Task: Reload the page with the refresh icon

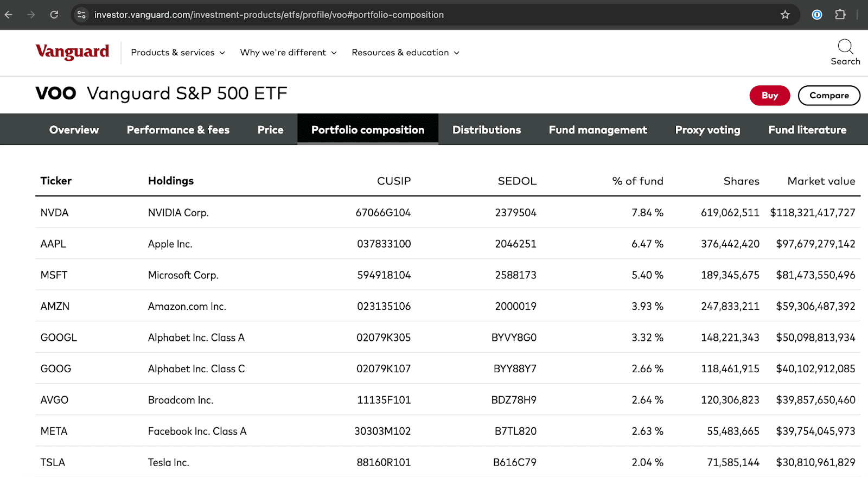Action: click(x=54, y=15)
